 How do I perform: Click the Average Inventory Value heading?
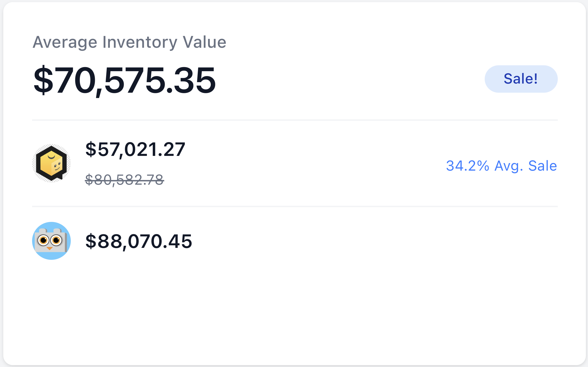129,42
